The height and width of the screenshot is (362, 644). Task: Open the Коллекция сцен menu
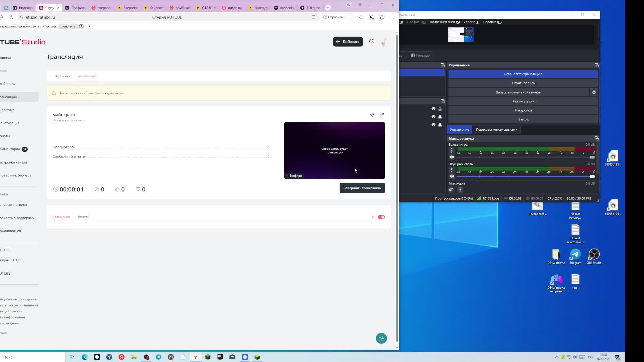click(x=445, y=22)
